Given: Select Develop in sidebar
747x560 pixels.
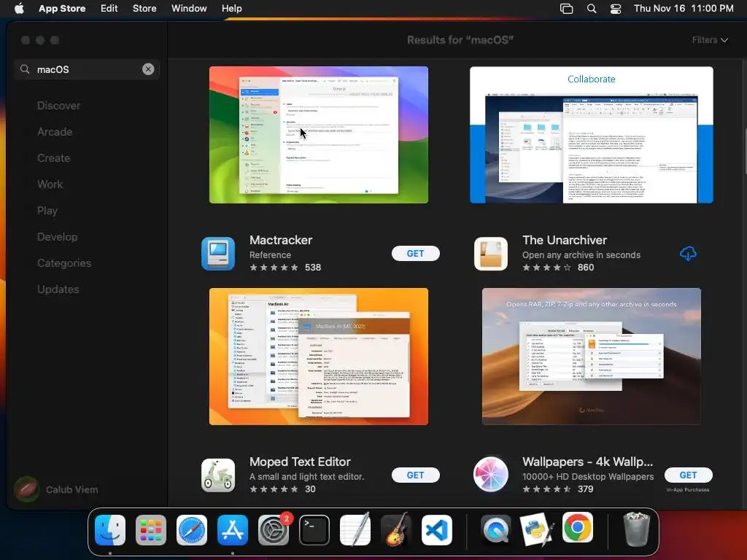Looking at the screenshot, I should [57, 237].
